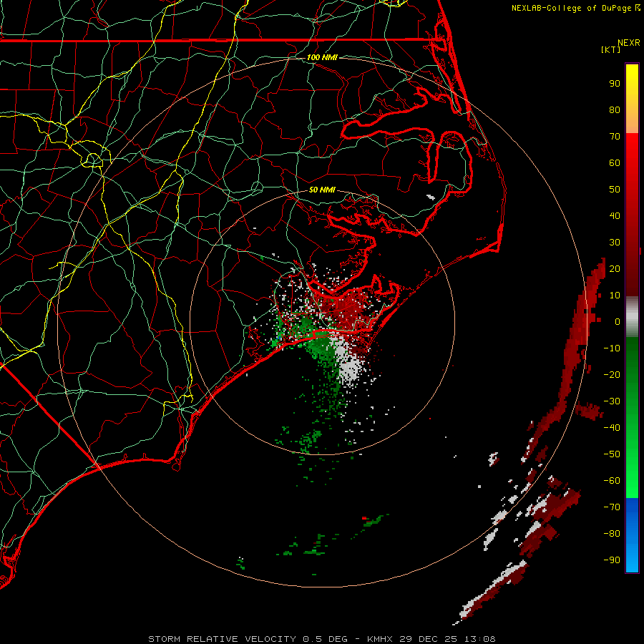Click the gray zero-velocity colorbar segment

pos(632,317)
